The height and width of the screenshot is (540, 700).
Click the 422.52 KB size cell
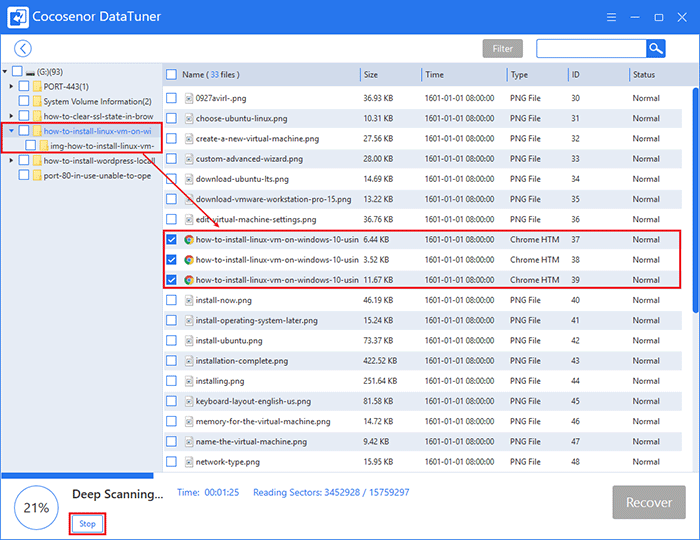380,361
